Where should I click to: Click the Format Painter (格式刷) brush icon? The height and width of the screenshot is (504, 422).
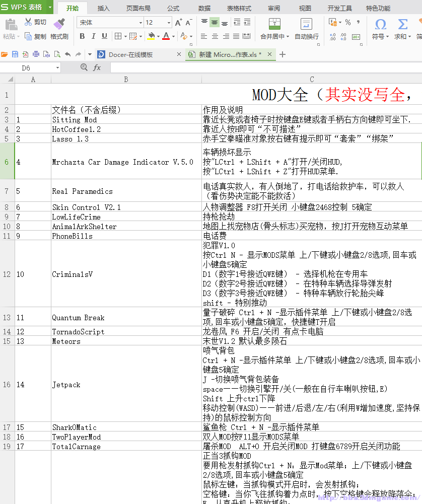tap(59, 23)
